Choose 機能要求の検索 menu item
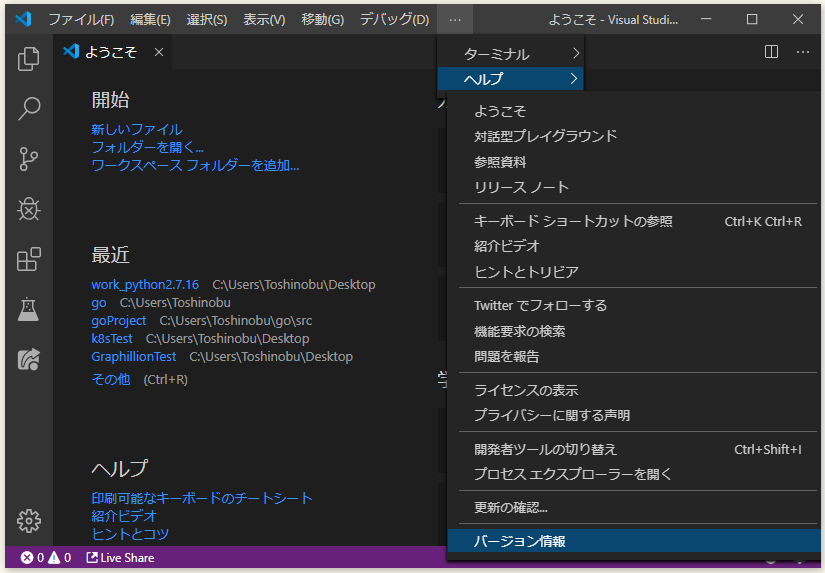This screenshot has width=825, height=573. [634, 331]
